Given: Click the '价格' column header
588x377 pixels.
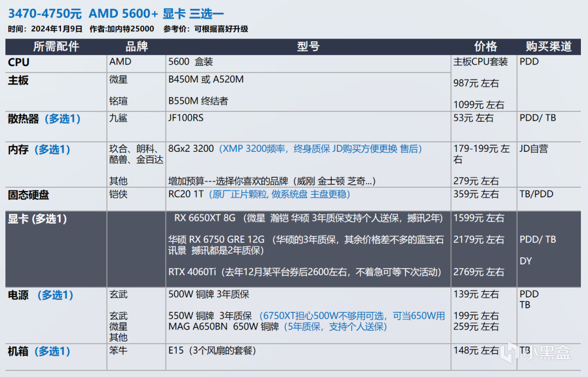Looking at the screenshot, I should [x=486, y=46].
